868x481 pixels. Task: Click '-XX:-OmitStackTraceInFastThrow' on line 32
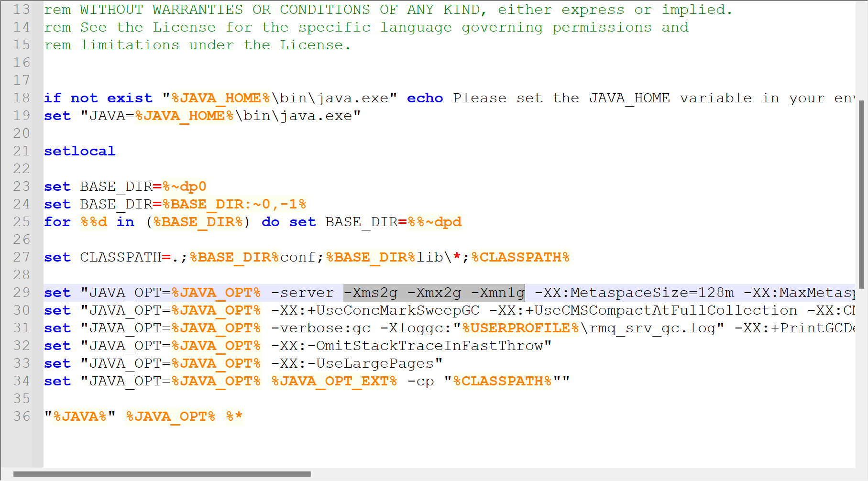point(407,346)
